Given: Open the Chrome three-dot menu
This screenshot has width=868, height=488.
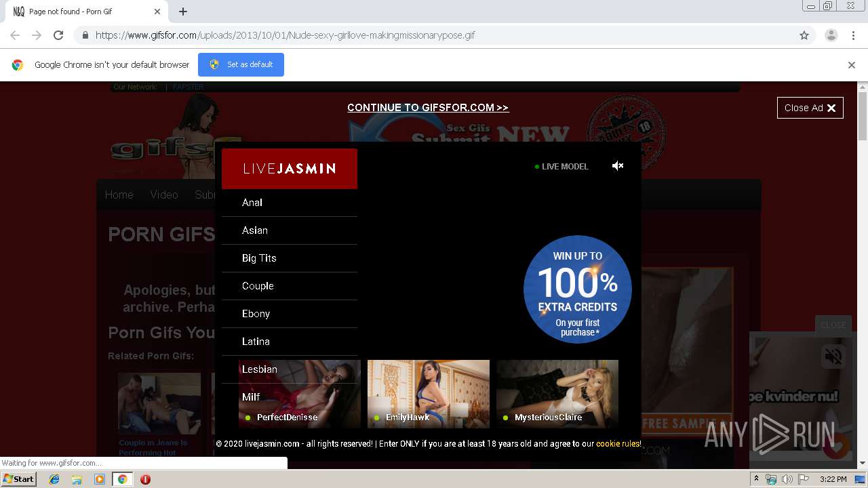Looking at the screenshot, I should [x=853, y=35].
